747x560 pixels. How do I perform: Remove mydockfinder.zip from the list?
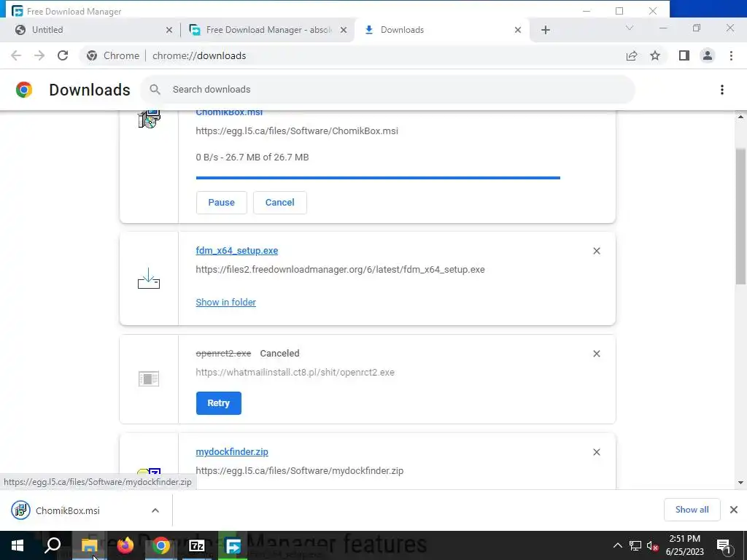tap(597, 452)
